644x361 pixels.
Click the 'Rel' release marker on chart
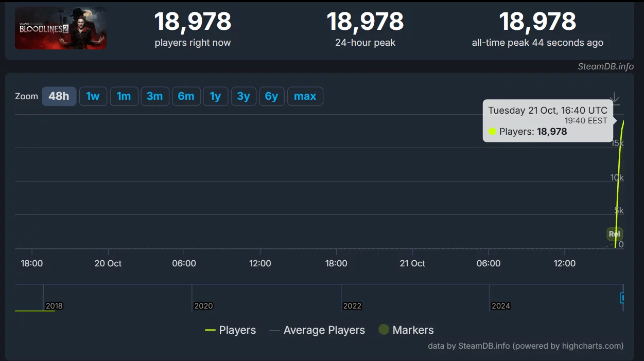[614, 234]
